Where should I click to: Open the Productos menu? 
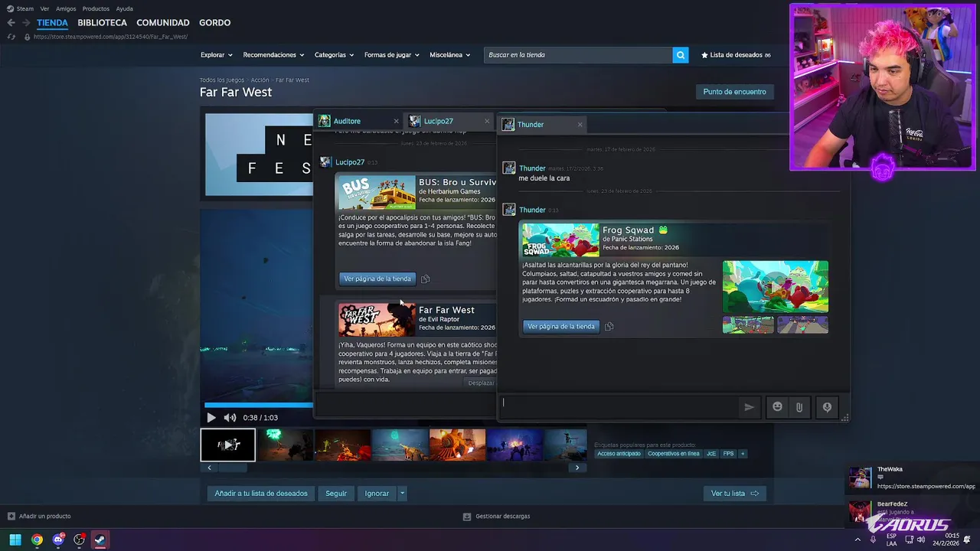(x=96, y=8)
